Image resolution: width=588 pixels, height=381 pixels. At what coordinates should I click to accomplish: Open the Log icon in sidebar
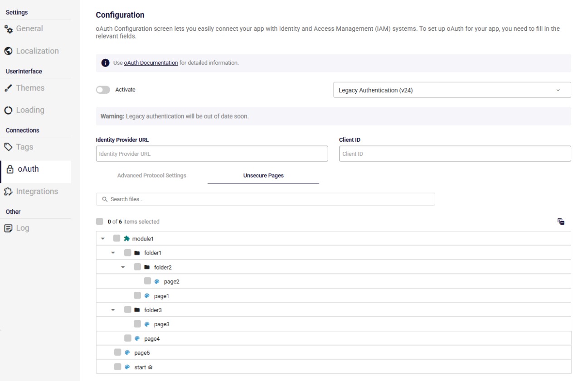(9, 228)
